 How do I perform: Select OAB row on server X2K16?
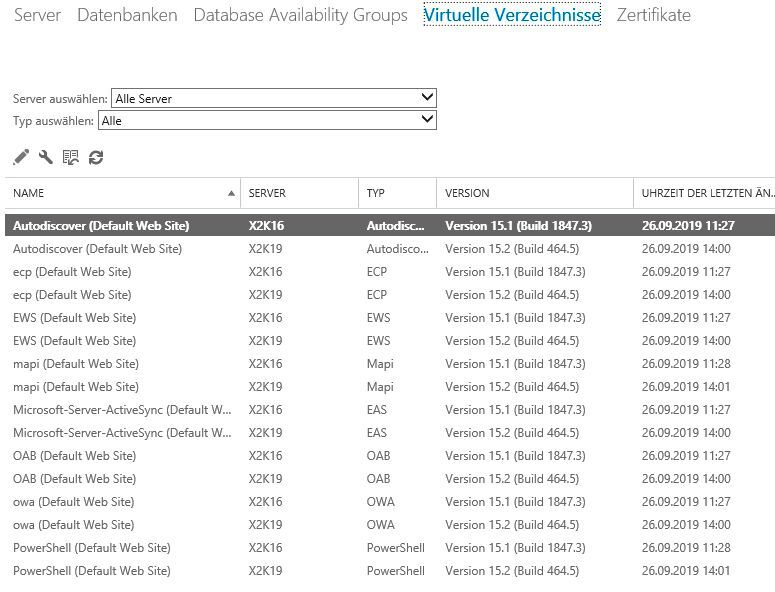(x=390, y=456)
